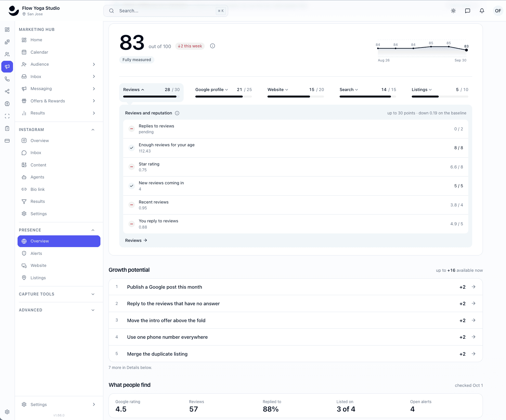Open the Settings item at sidebar bottom
This screenshot has height=420, width=506.
click(59, 405)
